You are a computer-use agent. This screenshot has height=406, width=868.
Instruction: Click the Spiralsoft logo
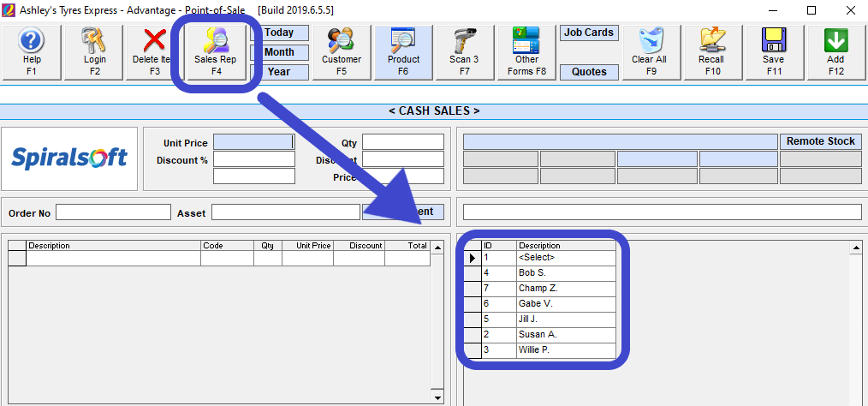coord(69,159)
